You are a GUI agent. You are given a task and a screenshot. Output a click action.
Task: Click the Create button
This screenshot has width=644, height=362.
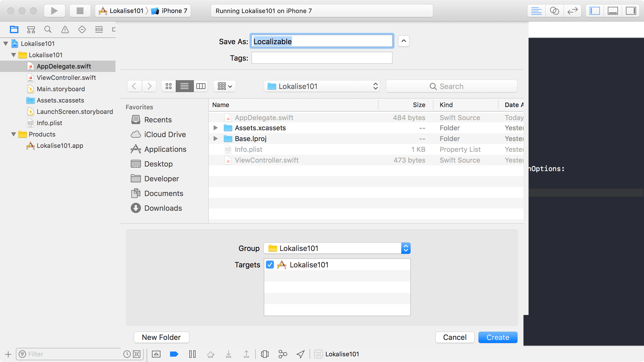coord(498,337)
